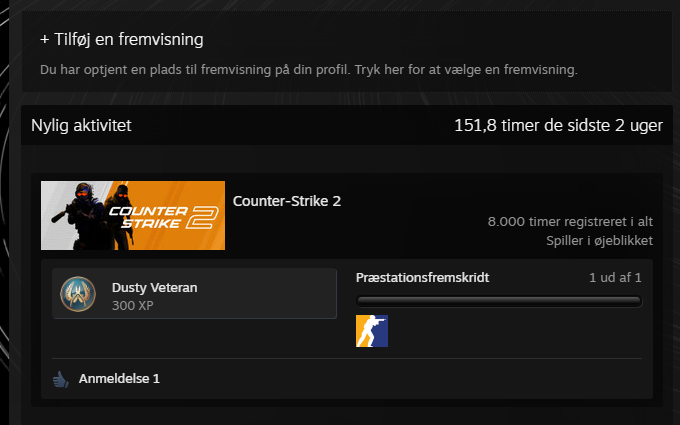Click the thumbs-up review icon

(x=61, y=379)
